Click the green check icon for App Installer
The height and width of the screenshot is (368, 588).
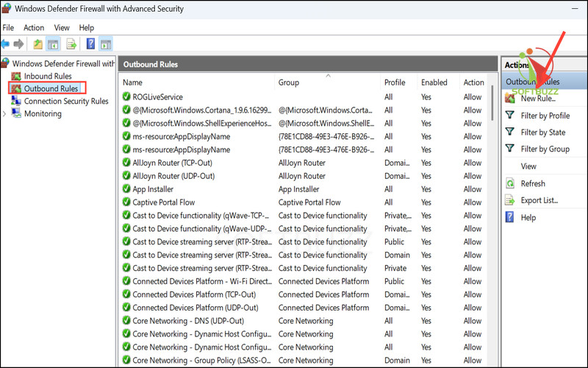[x=126, y=189]
